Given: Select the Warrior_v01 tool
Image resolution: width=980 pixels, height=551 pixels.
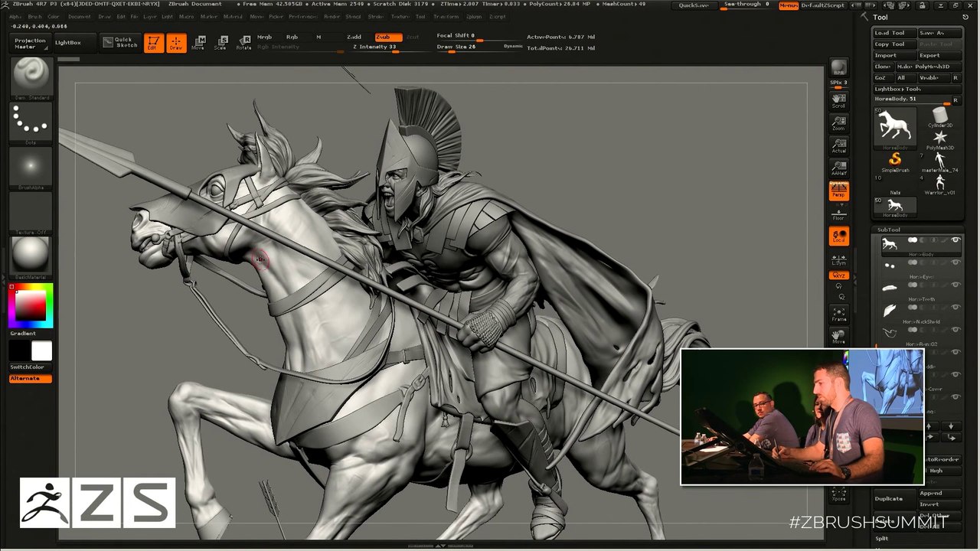Looking at the screenshot, I should pyautogui.click(x=940, y=184).
